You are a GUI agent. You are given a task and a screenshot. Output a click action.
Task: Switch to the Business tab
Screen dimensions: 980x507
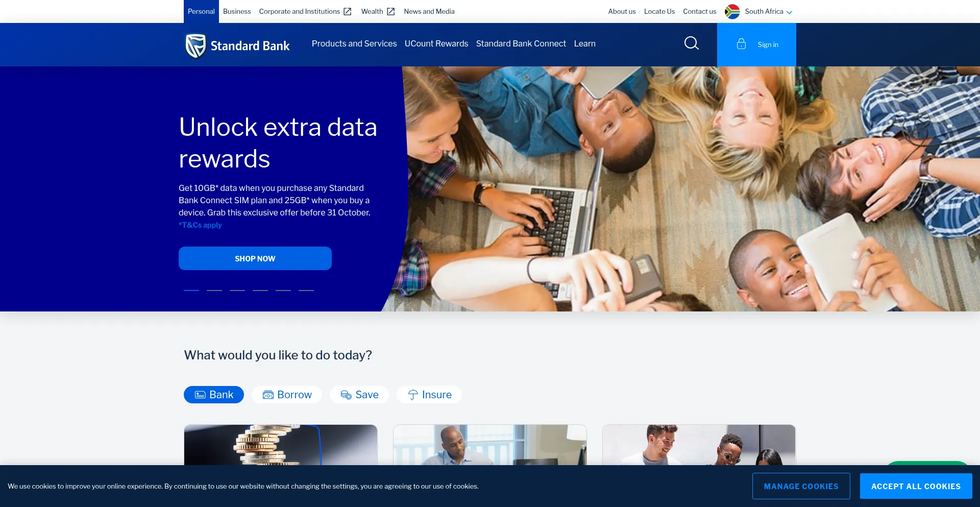tap(237, 11)
